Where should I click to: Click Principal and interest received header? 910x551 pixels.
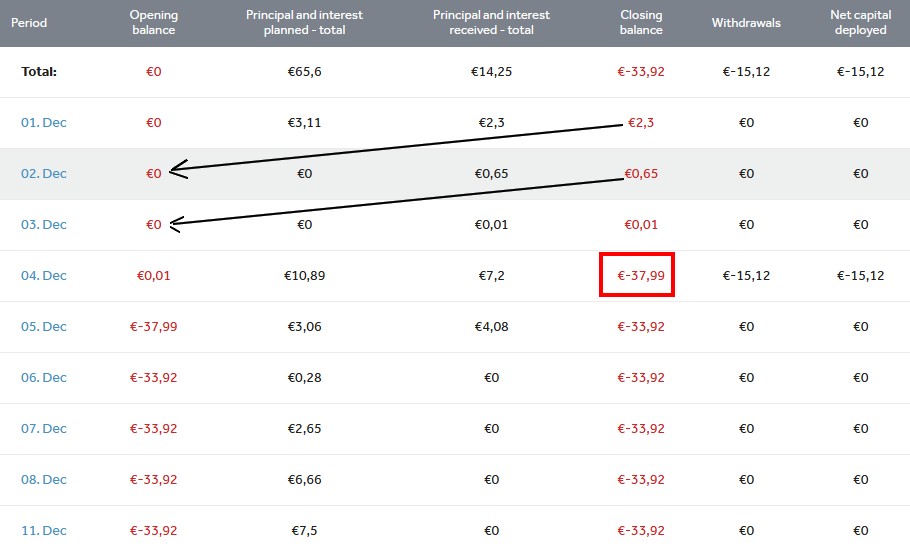click(x=491, y=23)
